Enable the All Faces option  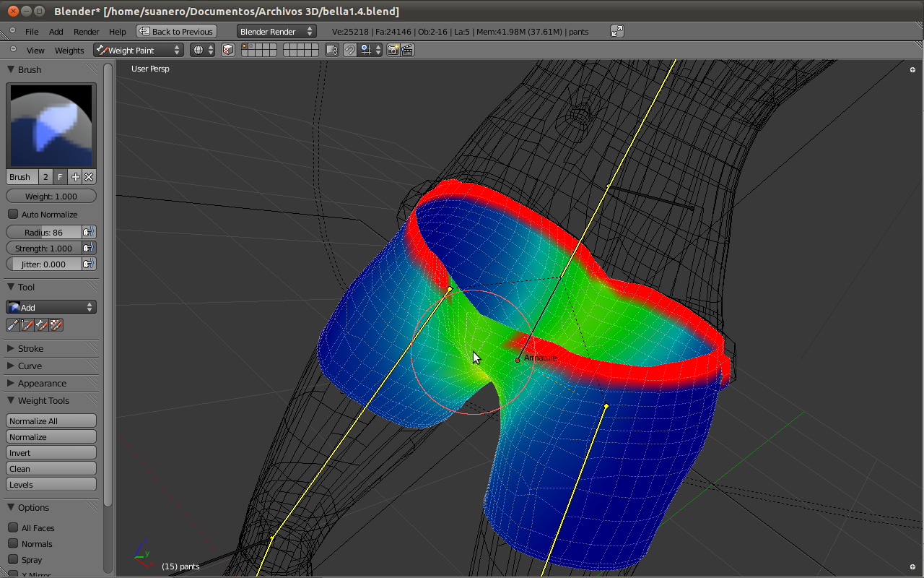click(13, 528)
